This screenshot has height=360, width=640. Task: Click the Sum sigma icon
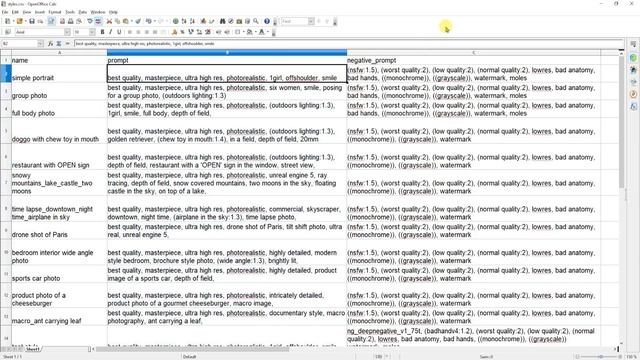59,43
